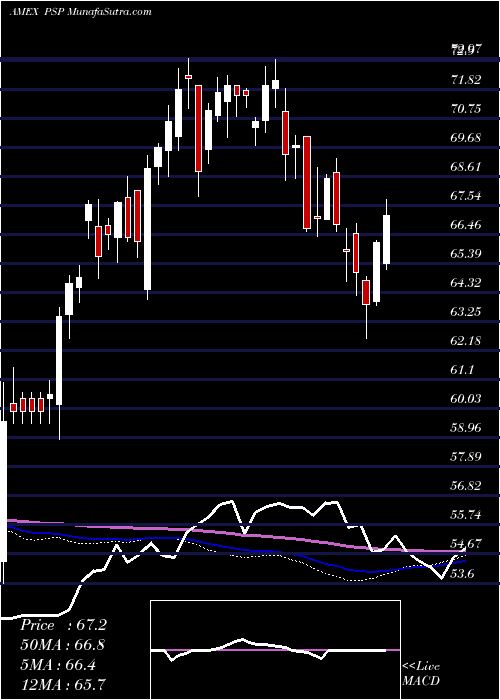
Task: Select the 63.25 price axis label
Action: point(466,312)
